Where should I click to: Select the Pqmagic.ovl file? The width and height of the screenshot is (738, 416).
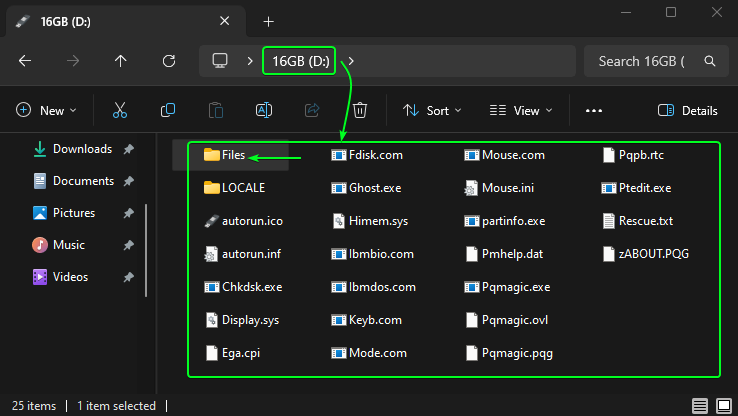pos(506,320)
